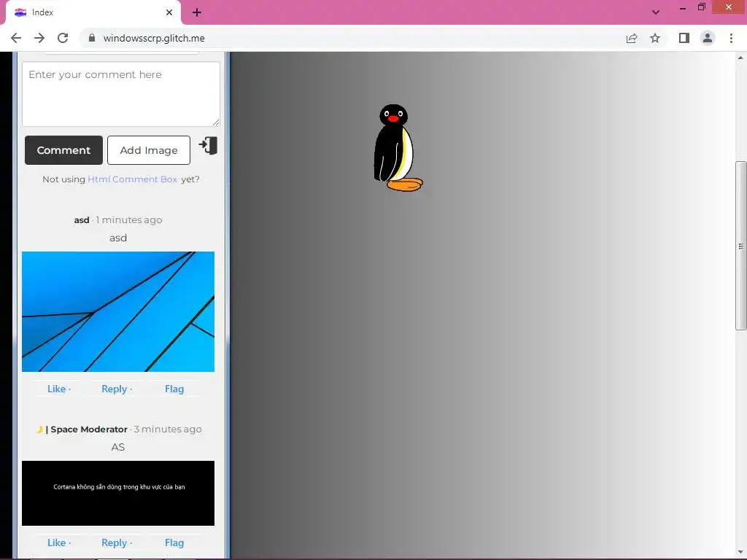Click the '1 minutes ago' timestamp
Viewport: 747px width, 560px height.
click(x=129, y=220)
